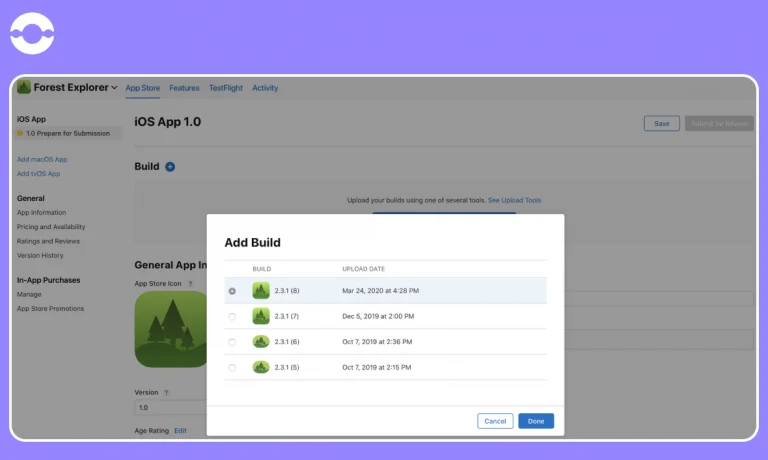Click the upload date Oct 7, 2019 at 2:36 PM

click(x=377, y=341)
